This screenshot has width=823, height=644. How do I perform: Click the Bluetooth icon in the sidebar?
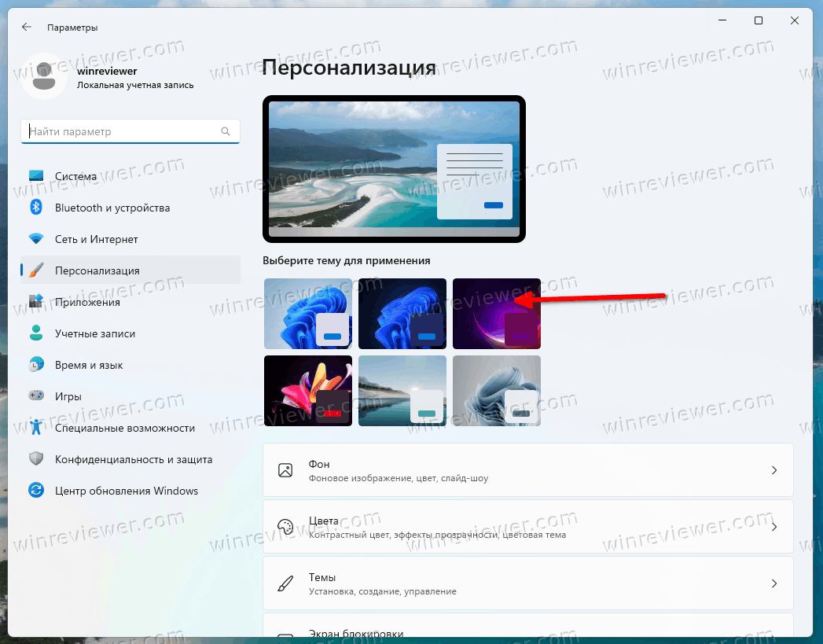coord(36,208)
